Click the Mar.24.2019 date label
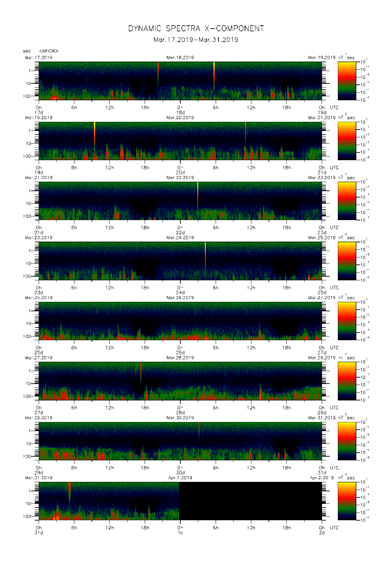The width and height of the screenshot is (392, 565). 180,238
